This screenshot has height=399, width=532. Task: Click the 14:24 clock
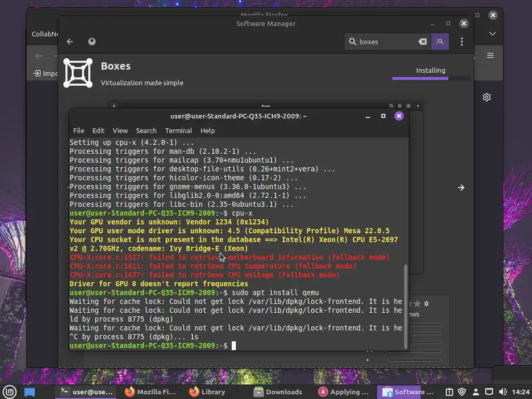click(x=521, y=392)
